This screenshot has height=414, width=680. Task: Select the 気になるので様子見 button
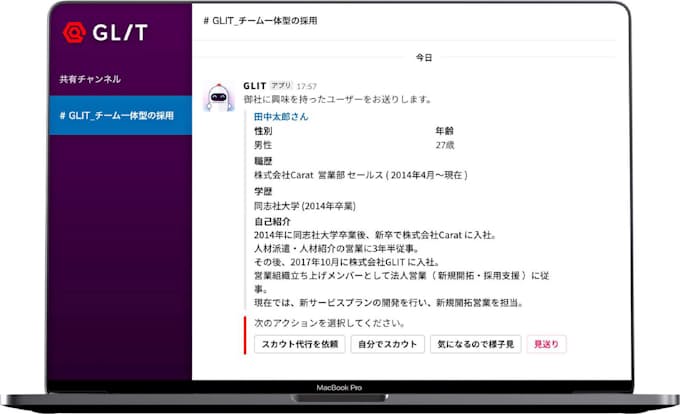click(x=473, y=344)
